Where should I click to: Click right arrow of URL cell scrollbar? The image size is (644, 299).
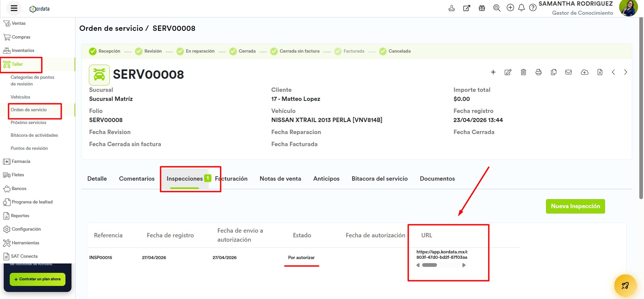[x=464, y=265]
